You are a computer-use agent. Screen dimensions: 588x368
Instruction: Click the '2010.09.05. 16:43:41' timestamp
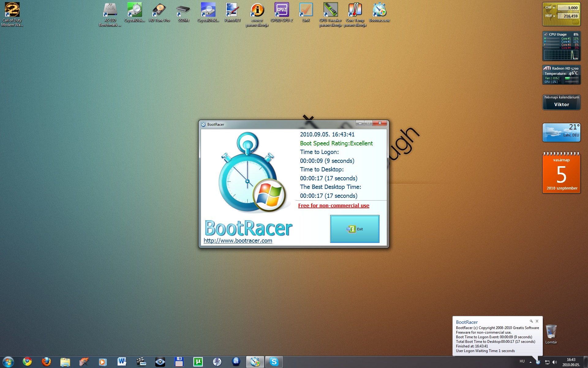point(327,134)
